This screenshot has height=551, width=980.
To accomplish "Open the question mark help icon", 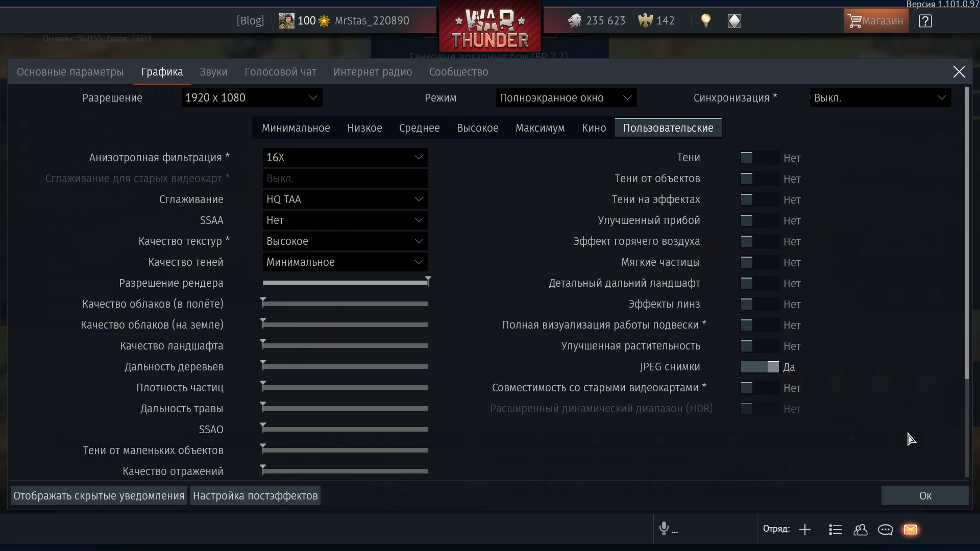I will pos(925,21).
